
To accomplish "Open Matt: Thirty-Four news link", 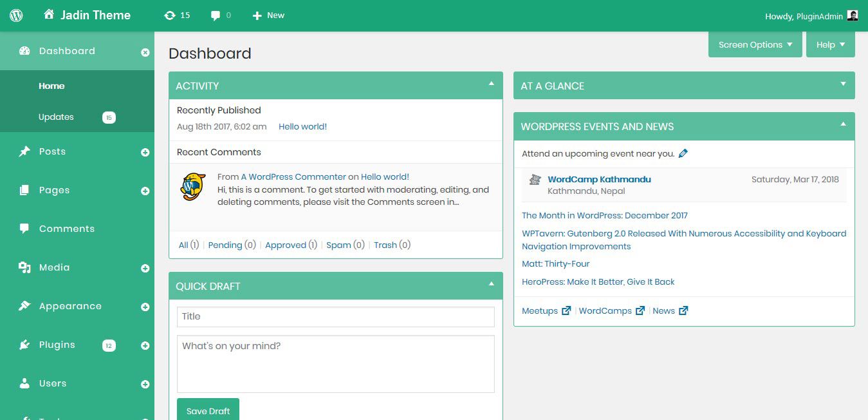I will pos(556,263).
